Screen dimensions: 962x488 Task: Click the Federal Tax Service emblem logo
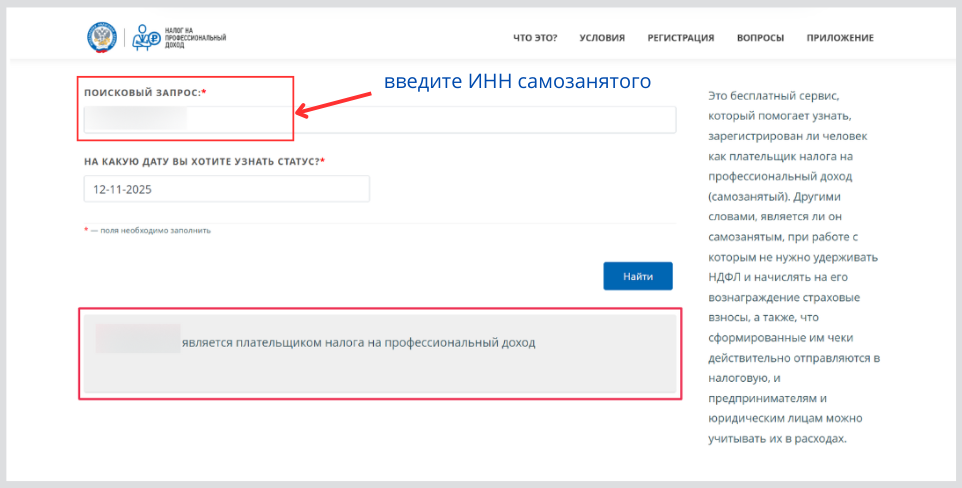(x=102, y=37)
